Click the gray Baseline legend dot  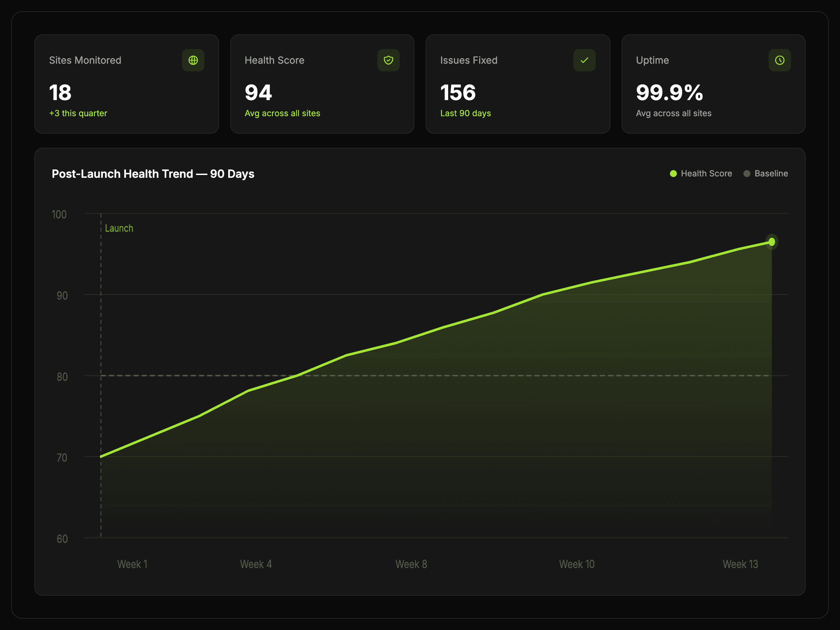(x=747, y=174)
